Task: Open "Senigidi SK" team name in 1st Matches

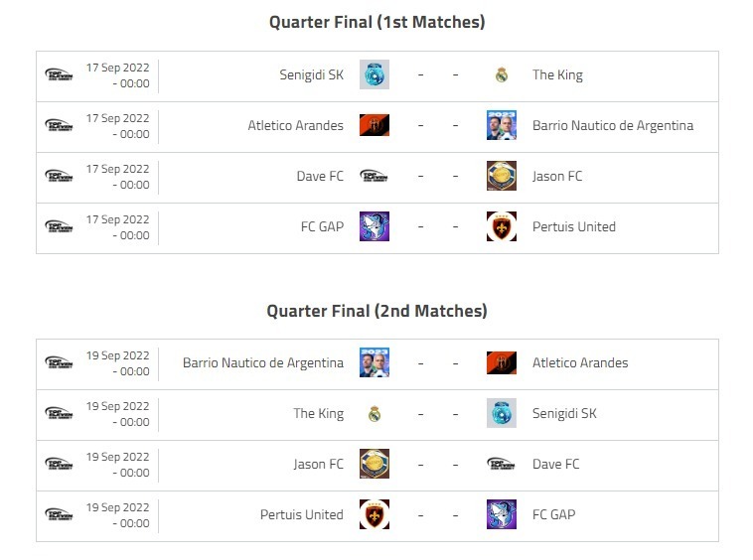Action: [x=312, y=74]
